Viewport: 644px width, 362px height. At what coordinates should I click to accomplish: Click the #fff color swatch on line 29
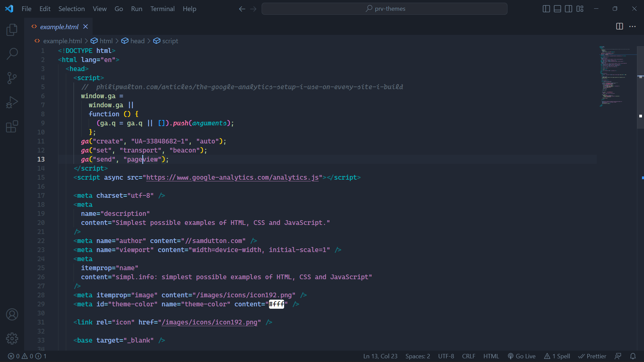tap(276, 304)
